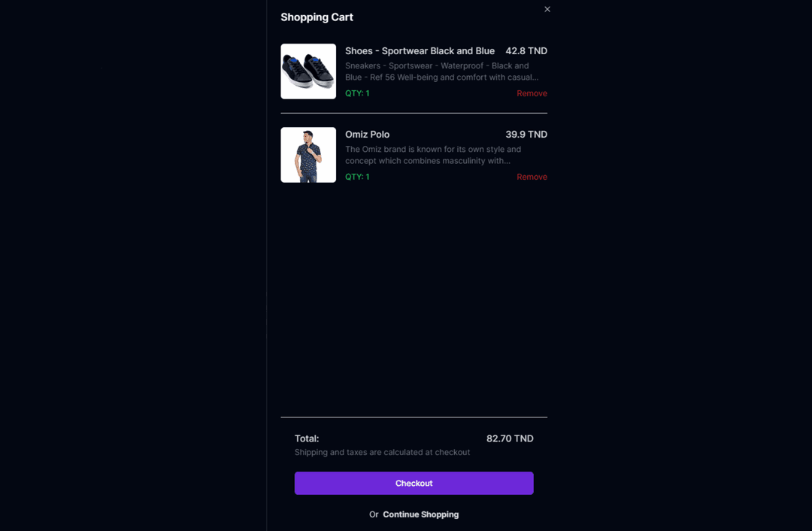Click the 39.9 TND polo price
This screenshot has width=812, height=531.
click(526, 135)
